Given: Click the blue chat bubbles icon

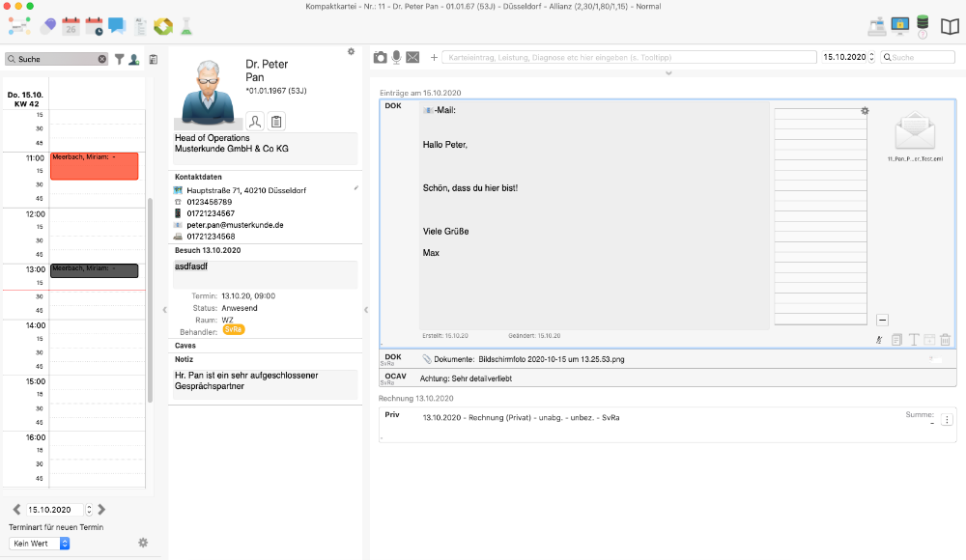Looking at the screenshot, I should [117, 26].
